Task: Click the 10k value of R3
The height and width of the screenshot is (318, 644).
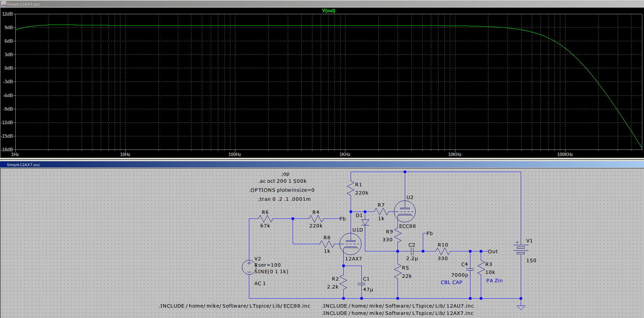Action: tap(490, 272)
